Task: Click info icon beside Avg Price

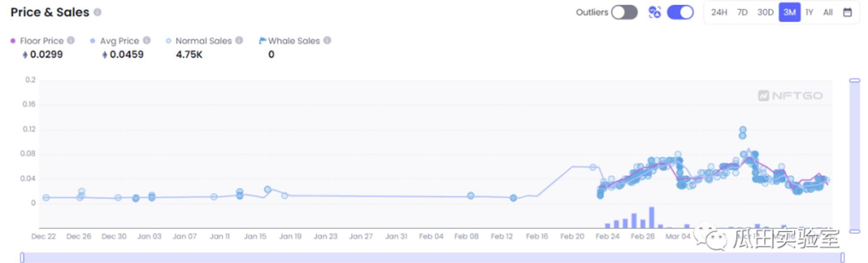Action: click(x=147, y=40)
